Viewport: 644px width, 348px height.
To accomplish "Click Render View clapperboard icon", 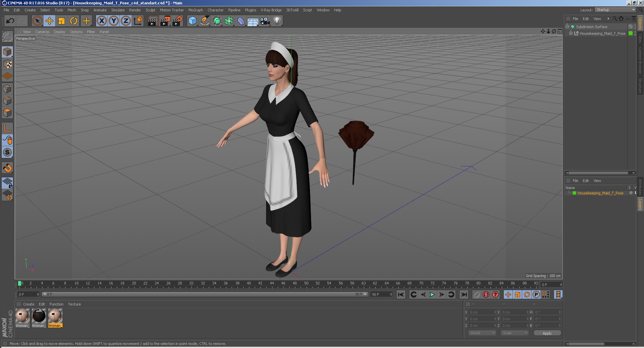I will (153, 21).
